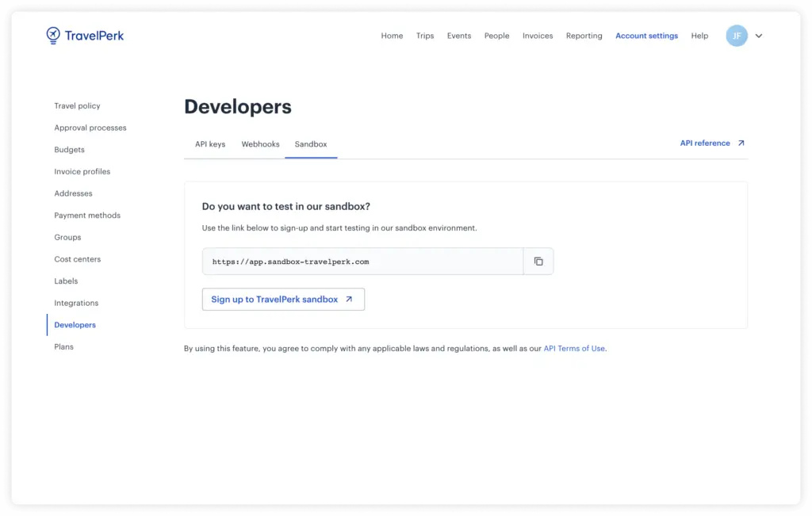Go to Home in top navigation
This screenshot has height=516, width=812.
392,36
